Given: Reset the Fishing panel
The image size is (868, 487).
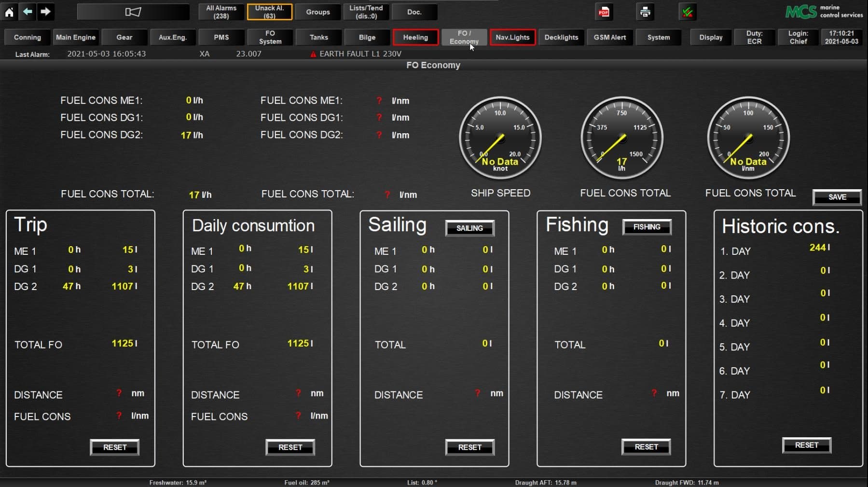Looking at the screenshot, I should point(646,447).
